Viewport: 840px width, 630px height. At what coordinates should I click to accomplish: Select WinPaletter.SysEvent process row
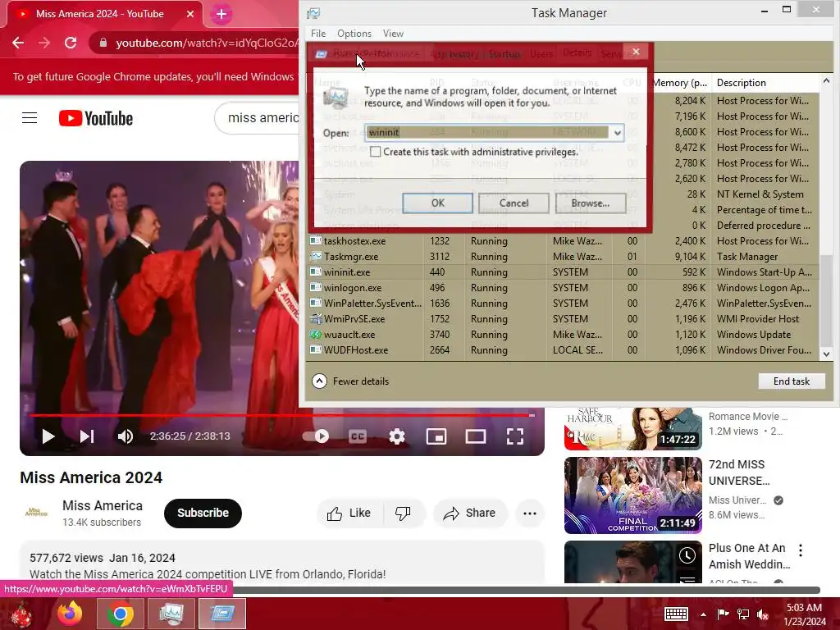point(563,304)
